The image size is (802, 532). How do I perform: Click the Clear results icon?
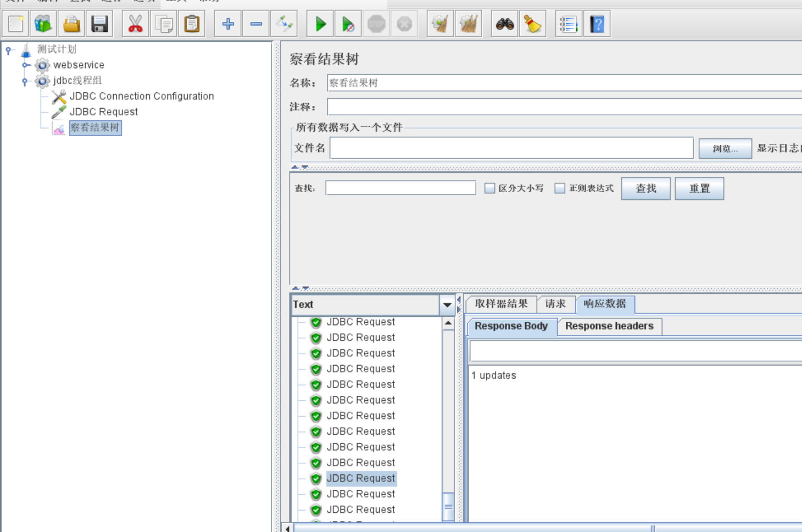pos(441,24)
